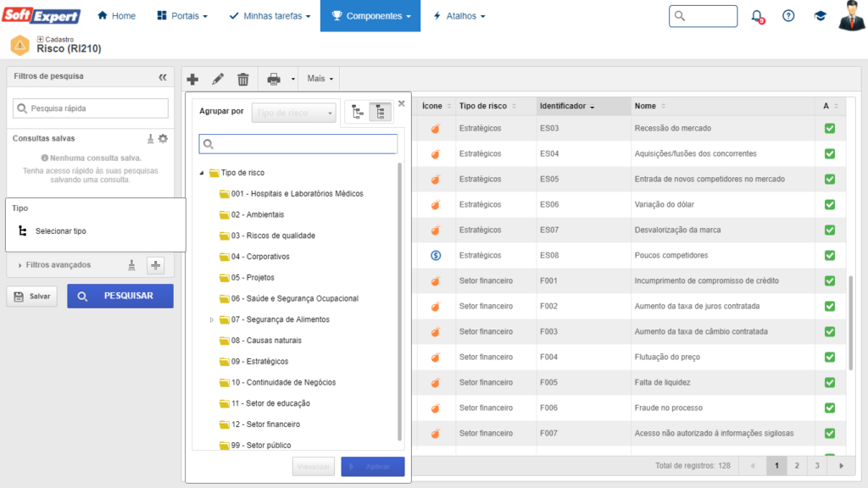The image size is (868, 488).
Task: Click the PESQUISAR button
Action: 120,296
